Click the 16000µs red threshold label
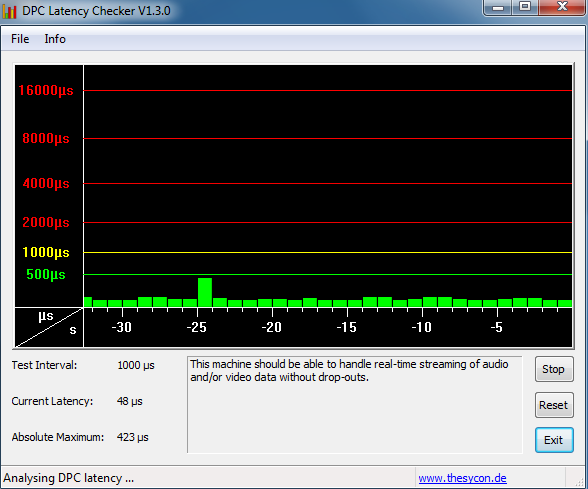The height and width of the screenshot is (489, 588). tap(46, 90)
